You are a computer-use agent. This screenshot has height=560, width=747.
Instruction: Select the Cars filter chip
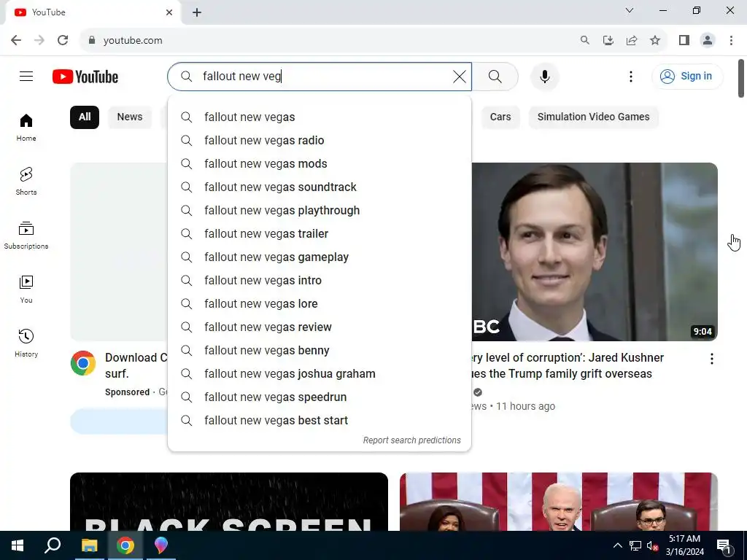500,117
